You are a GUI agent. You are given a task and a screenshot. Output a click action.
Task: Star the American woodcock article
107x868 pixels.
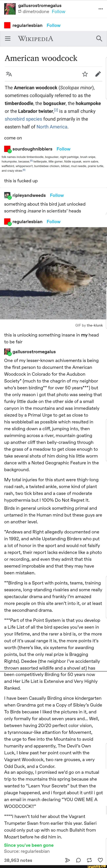pyautogui.click(x=85, y=74)
